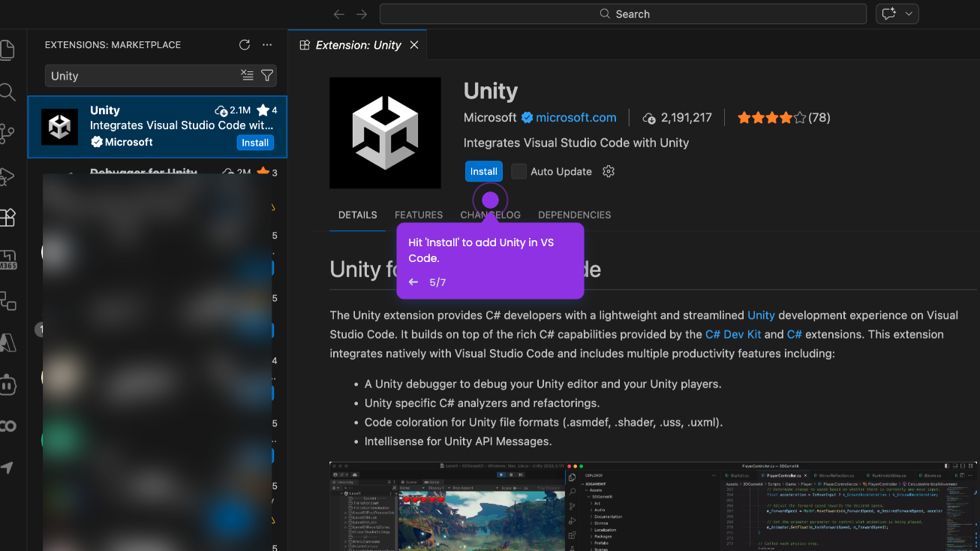Viewport: 980px width, 551px height.
Task: Clear the extensions search results
Action: (247, 75)
